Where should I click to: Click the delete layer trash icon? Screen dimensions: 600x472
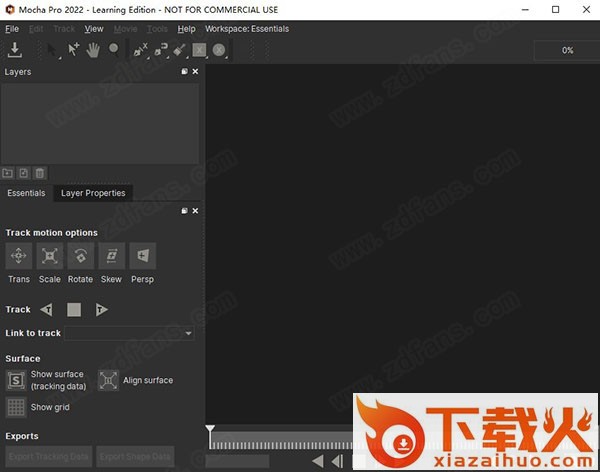tap(40, 173)
